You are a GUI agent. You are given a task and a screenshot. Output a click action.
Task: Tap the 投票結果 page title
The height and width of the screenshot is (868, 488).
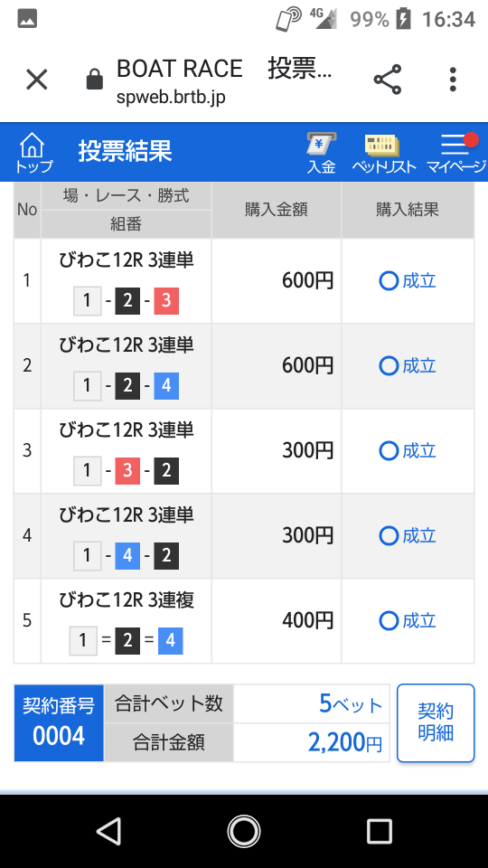tap(125, 151)
